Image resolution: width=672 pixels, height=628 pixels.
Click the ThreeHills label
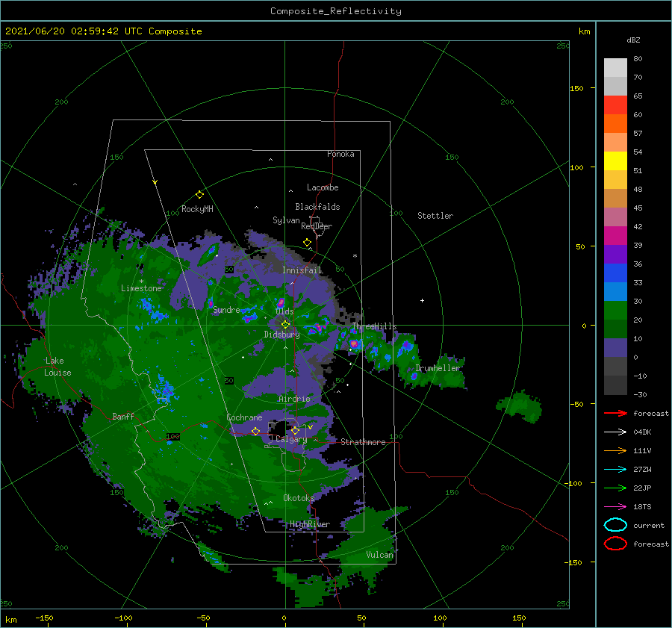374,326
